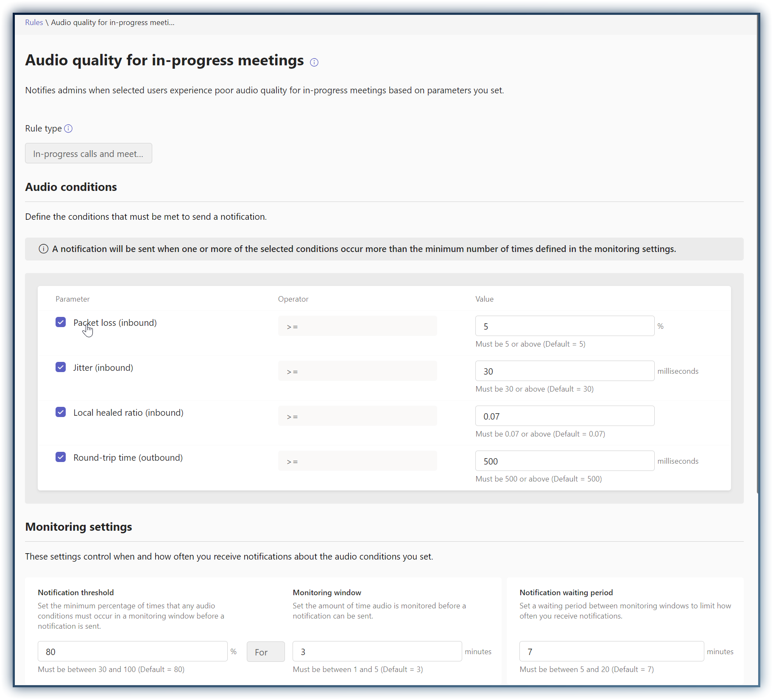Click the Notification waiting period minutes field
The height and width of the screenshot is (700, 773).
[611, 652]
